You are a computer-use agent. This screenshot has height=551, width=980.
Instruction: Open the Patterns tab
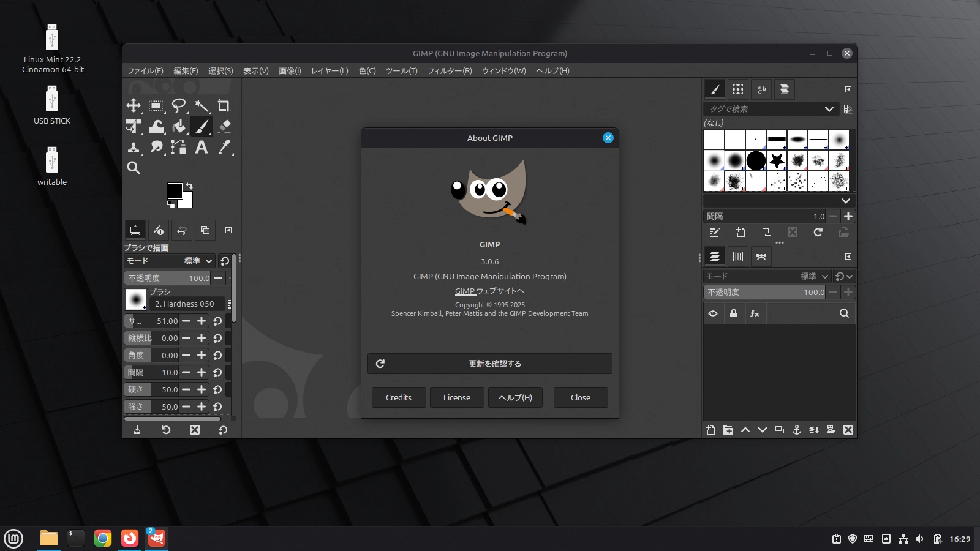(x=738, y=89)
